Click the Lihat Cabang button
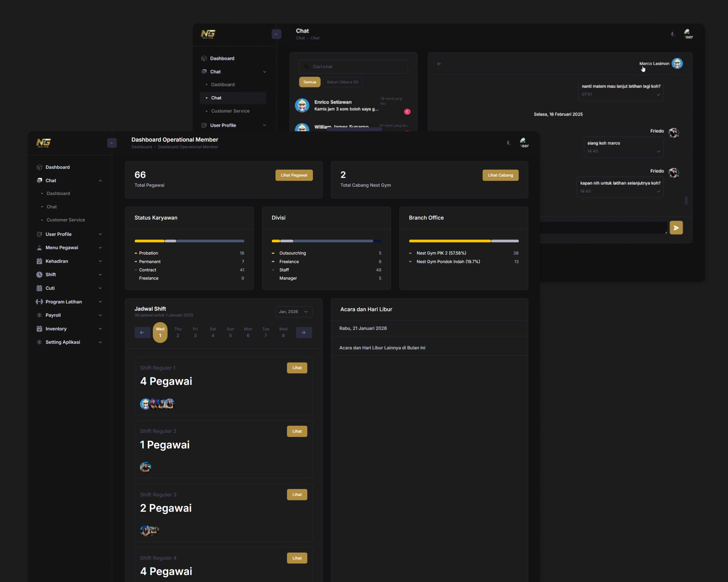Image resolution: width=728 pixels, height=582 pixels. (x=500, y=175)
